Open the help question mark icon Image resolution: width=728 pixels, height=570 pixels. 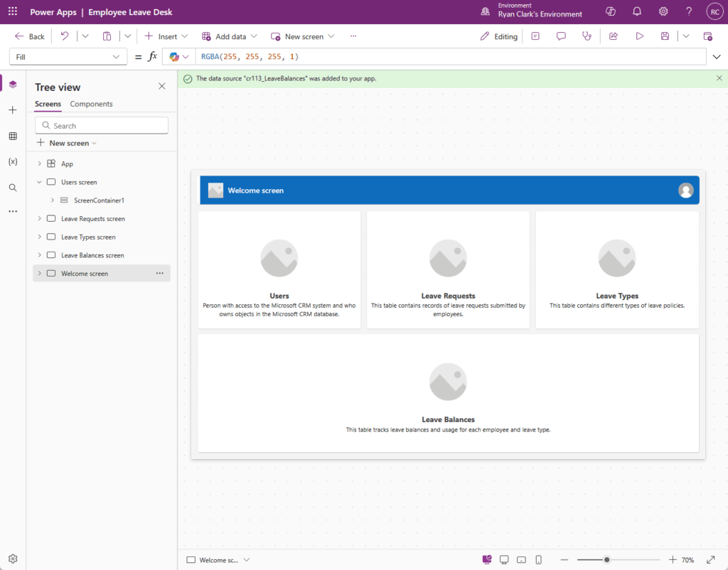pyautogui.click(x=689, y=11)
